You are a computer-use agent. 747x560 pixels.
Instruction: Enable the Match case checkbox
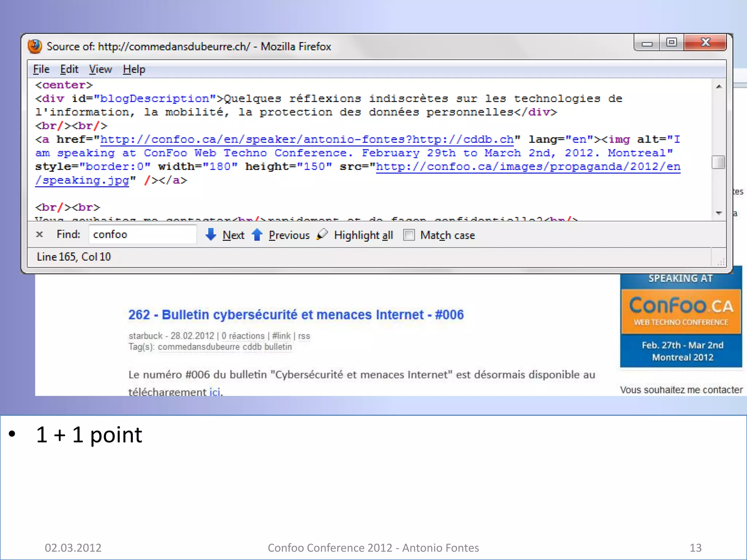[x=409, y=235]
